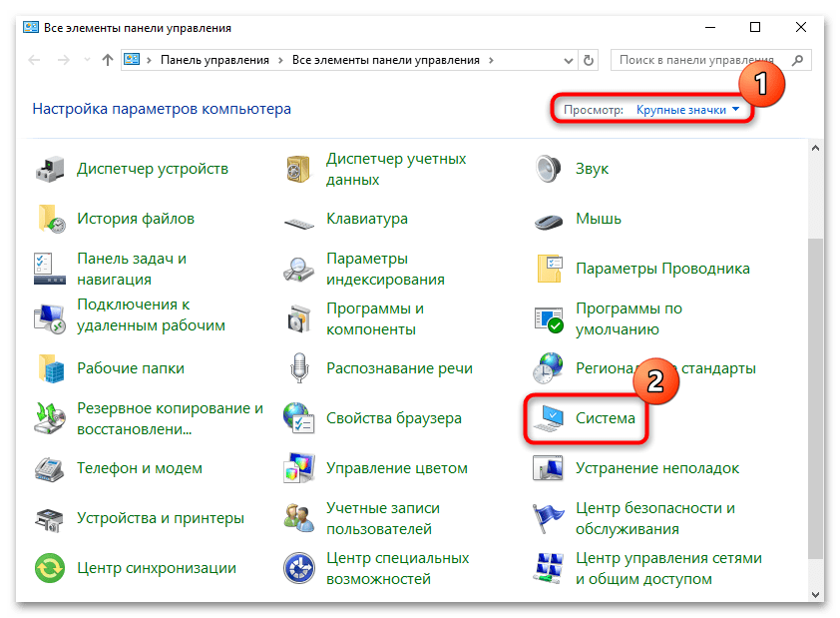Image resolution: width=840 pixels, height=618 pixels.
Task: Open the address bar history dropdown arrow
Action: 567,60
